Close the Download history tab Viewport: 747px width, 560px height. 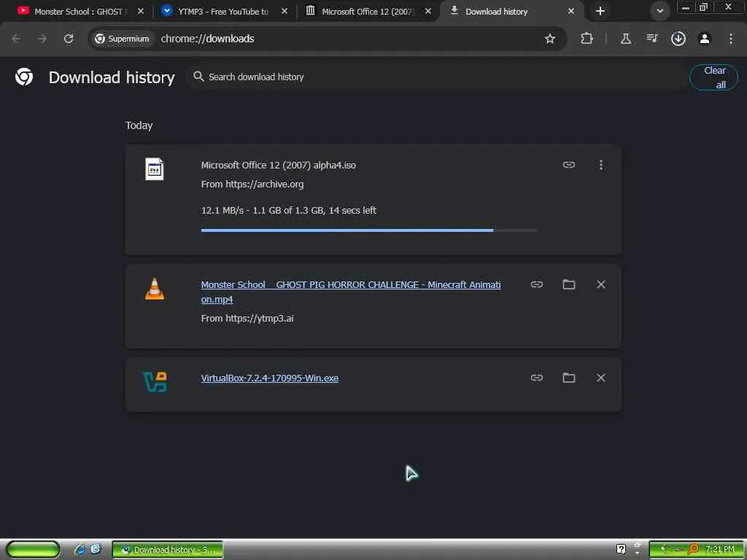coord(571,11)
